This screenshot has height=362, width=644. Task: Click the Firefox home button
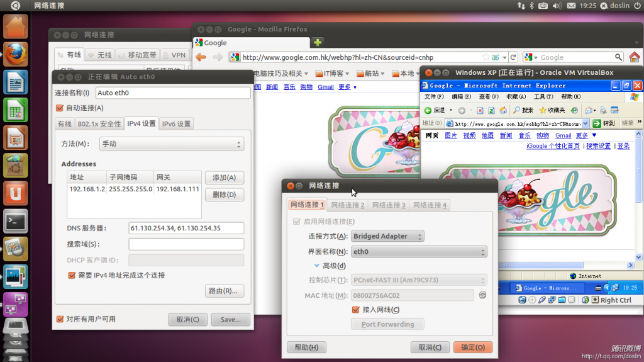pos(635,57)
